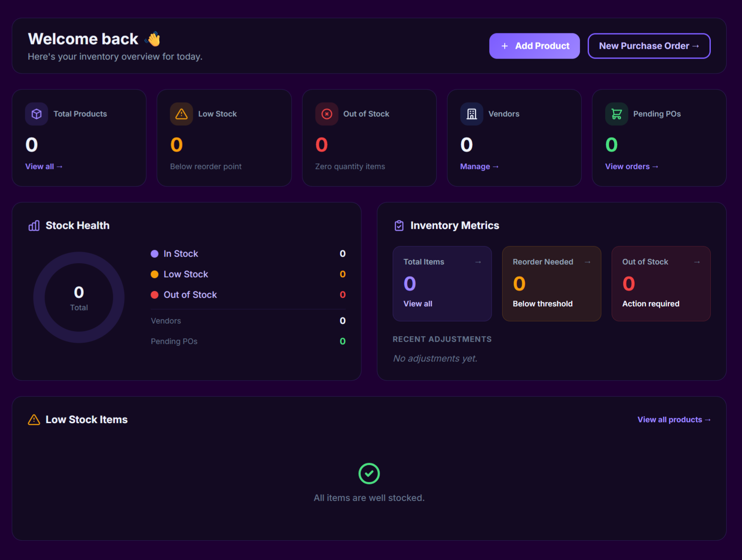Click the Stock Health bar chart icon
The width and height of the screenshot is (742, 560).
click(x=34, y=226)
